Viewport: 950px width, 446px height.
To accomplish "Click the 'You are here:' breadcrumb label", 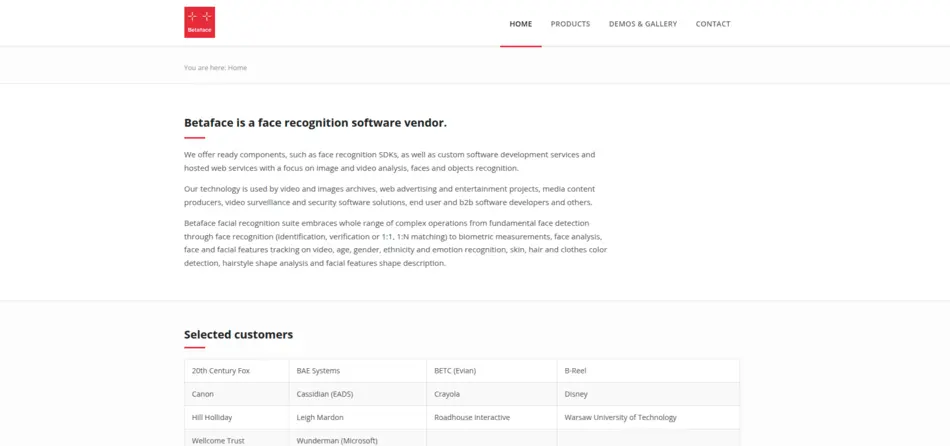I will point(205,68).
